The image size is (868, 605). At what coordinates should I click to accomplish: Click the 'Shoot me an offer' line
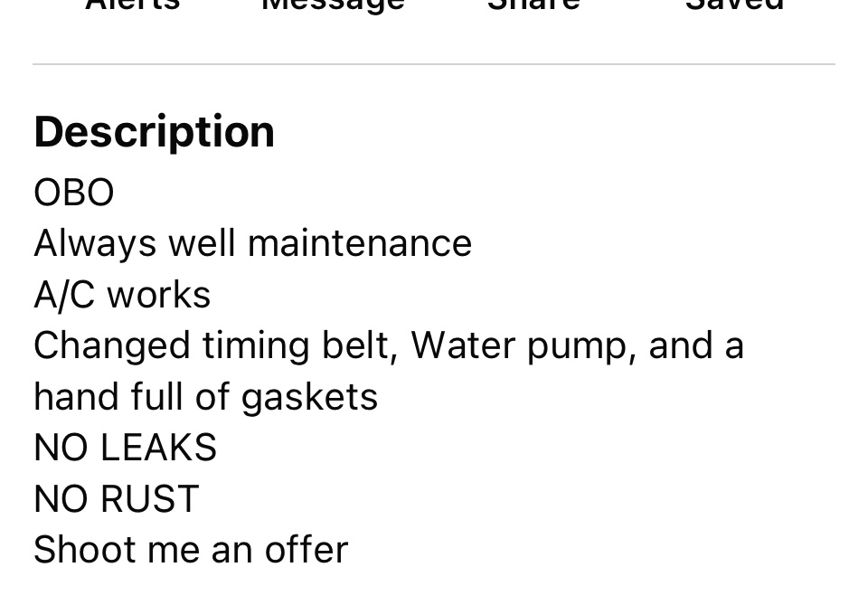tap(191, 550)
